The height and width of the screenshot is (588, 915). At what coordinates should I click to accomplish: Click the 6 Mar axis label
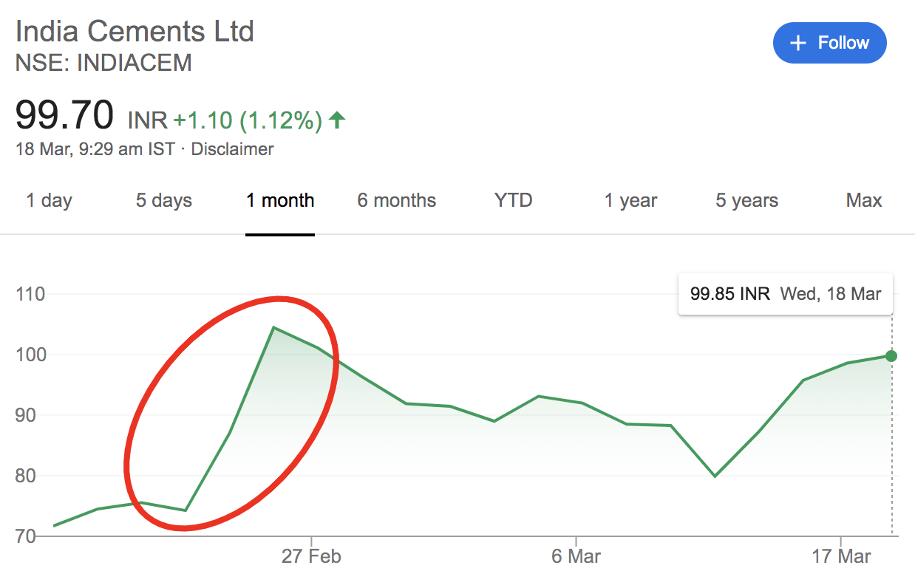576,556
